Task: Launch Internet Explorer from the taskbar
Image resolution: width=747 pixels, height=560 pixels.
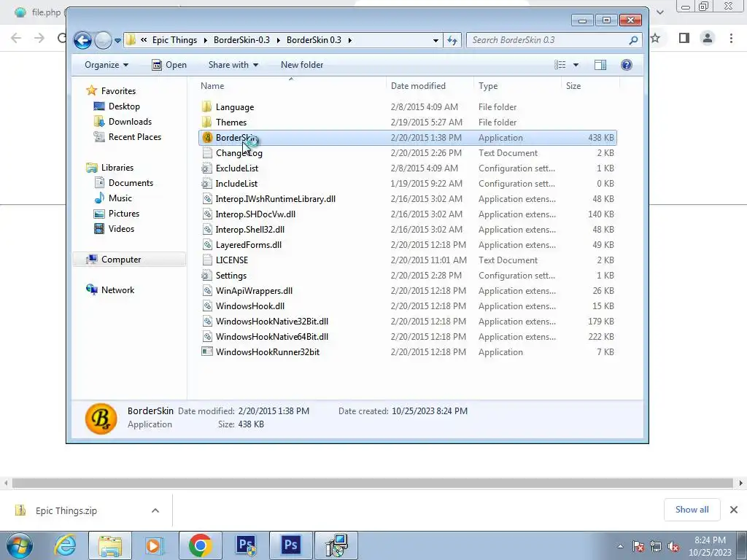Action: click(x=65, y=545)
